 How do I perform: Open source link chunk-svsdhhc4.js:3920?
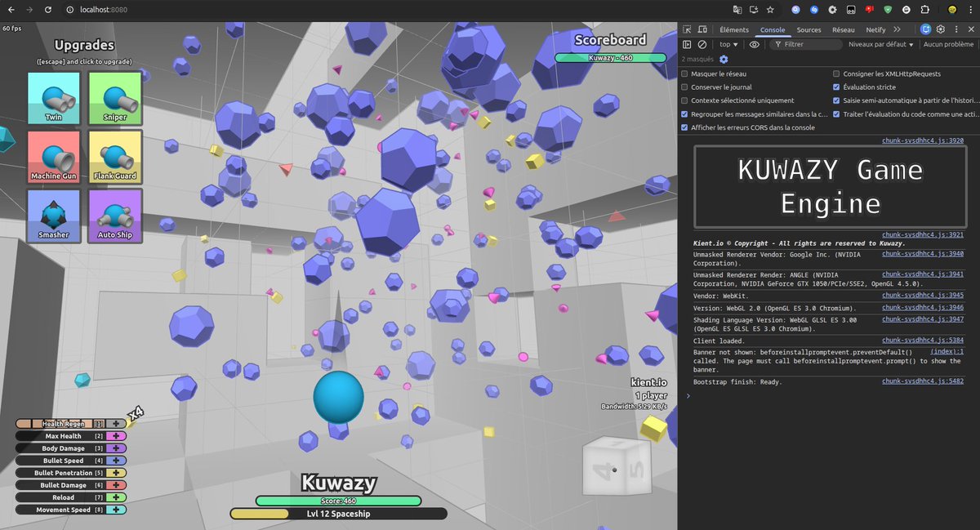923,140
